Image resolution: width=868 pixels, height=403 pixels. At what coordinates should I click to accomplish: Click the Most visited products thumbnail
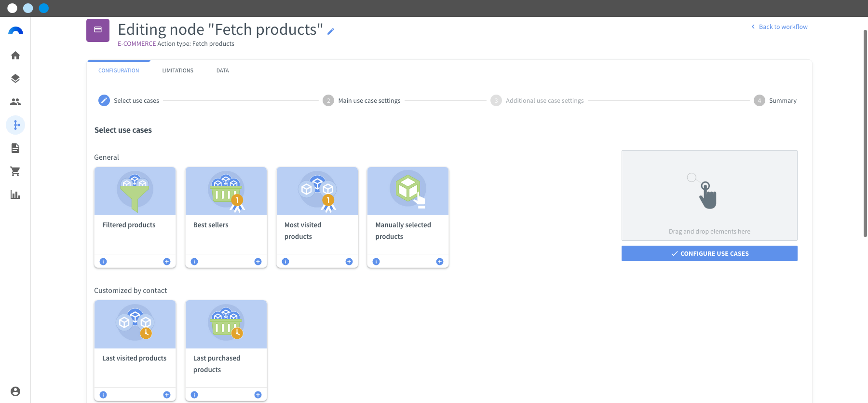pyautogui.click(x=317, y=191)
